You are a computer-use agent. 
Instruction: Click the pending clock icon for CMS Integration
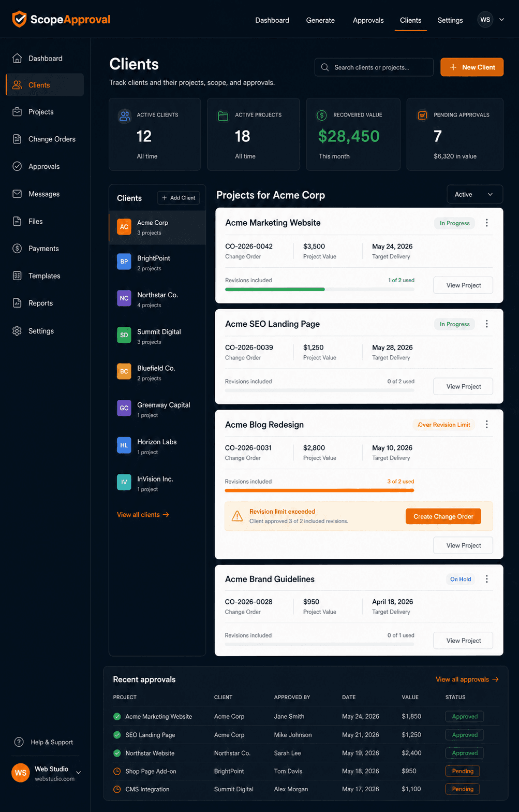[x=117, y=789]
